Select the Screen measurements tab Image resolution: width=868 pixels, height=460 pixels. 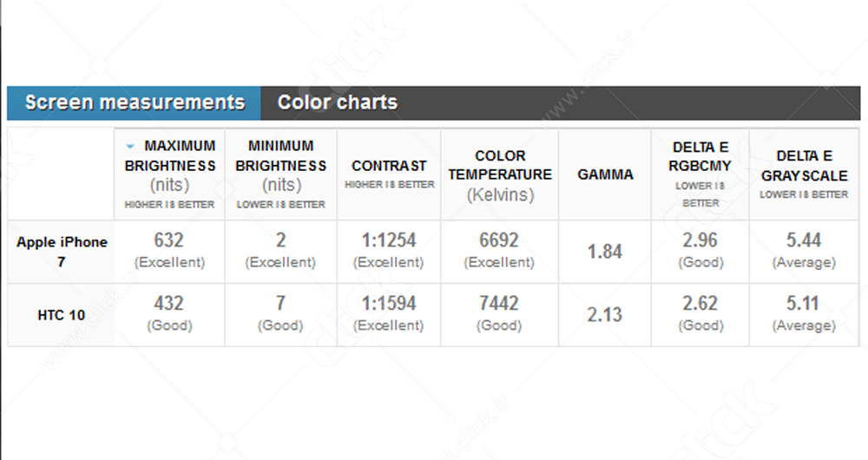tap(135, 102)
